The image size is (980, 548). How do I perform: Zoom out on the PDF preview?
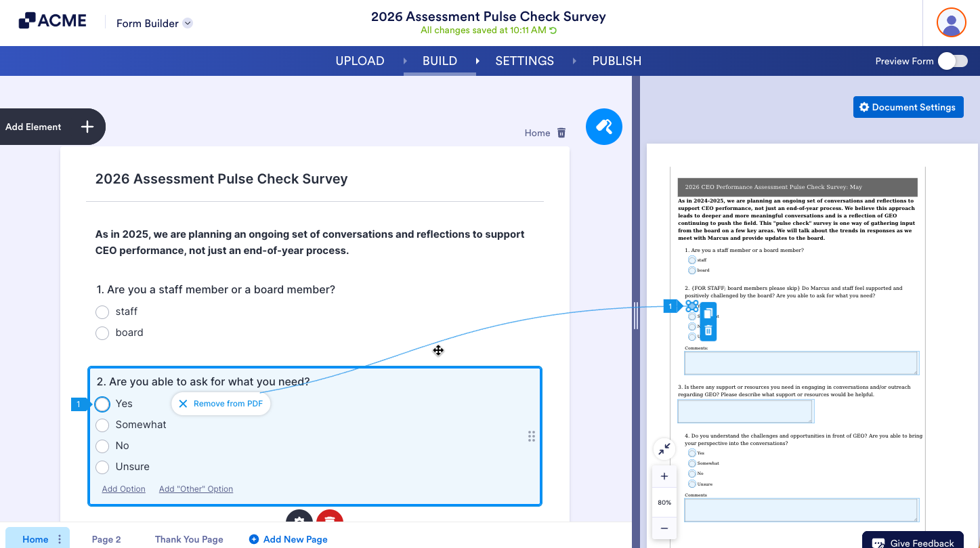(x=664, y=528)
